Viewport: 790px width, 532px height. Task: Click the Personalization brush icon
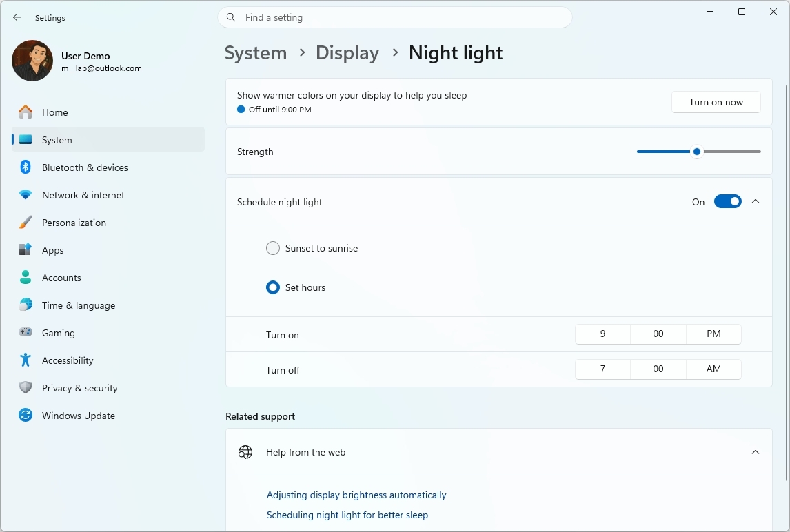point(26,222)
